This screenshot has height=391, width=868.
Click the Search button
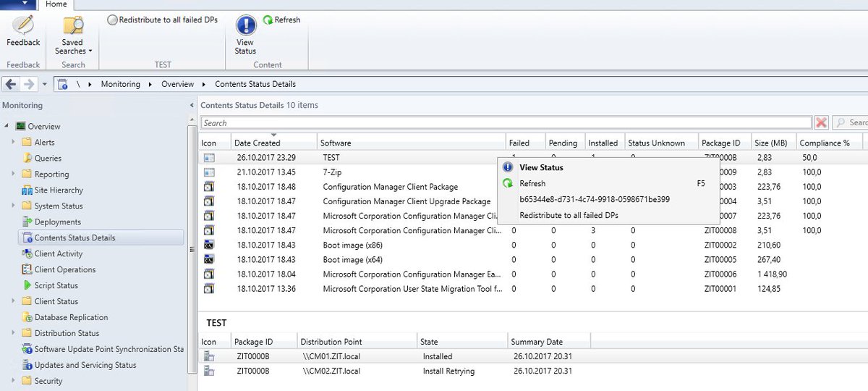[x=849, y=123]
